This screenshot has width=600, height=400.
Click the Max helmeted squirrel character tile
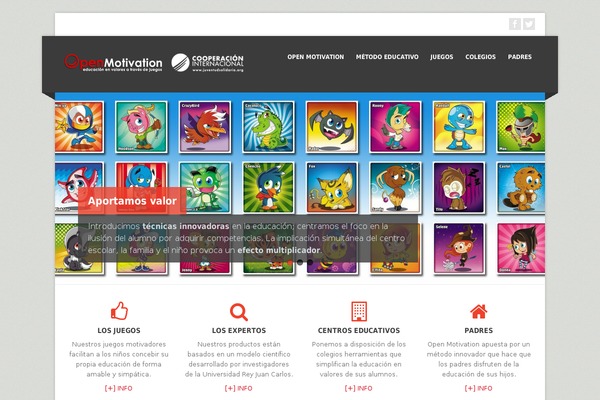(521, 127)
